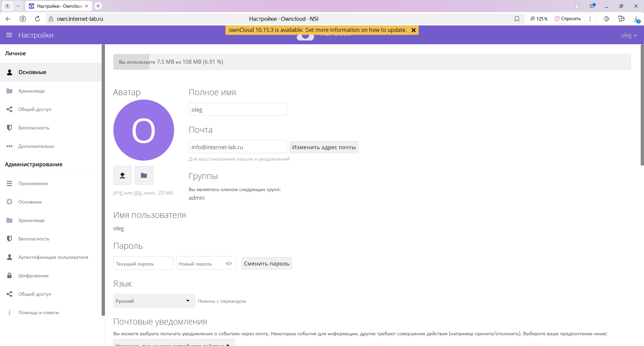Click the info icon beside Помощь и советы
Viewport: 644px width, 346px height.
[x=9, y=312]
